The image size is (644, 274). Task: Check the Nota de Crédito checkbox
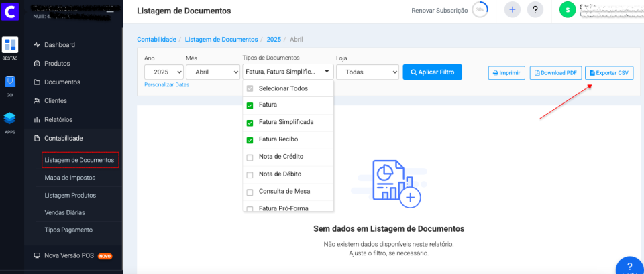tap(250, 157)
